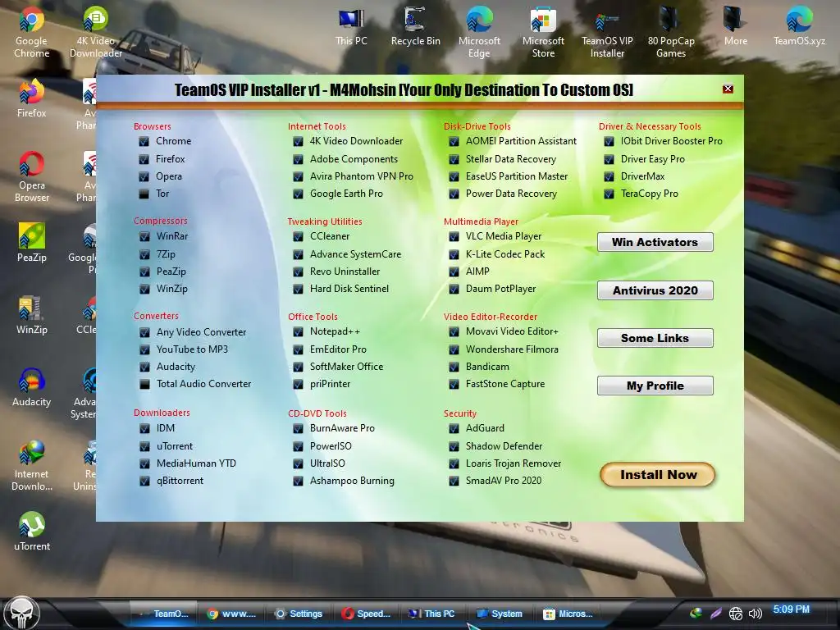Uncheck the IObit Driver Booster Pro checkbox
The height and width of the screenshot is (630, 840).
tap(609, 141)
